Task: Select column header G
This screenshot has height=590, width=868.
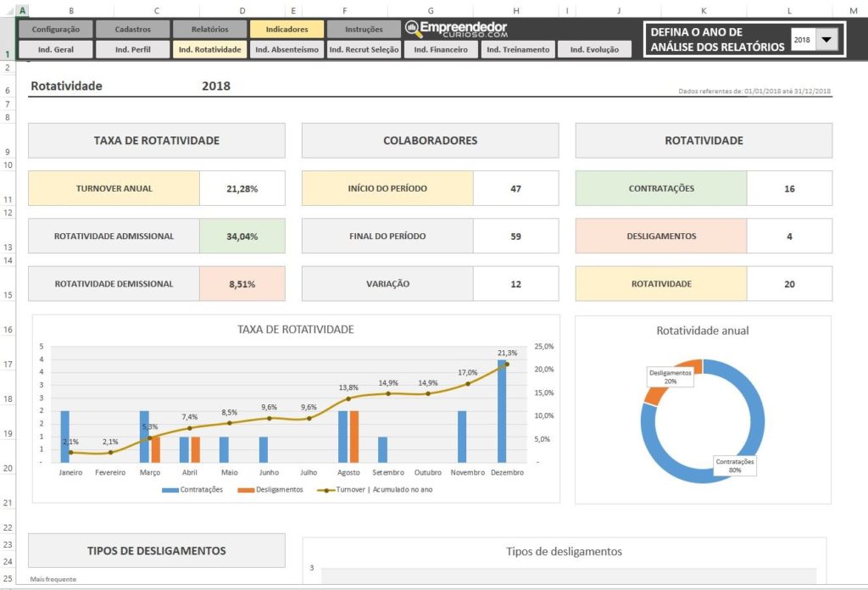Action: point(431,10)
